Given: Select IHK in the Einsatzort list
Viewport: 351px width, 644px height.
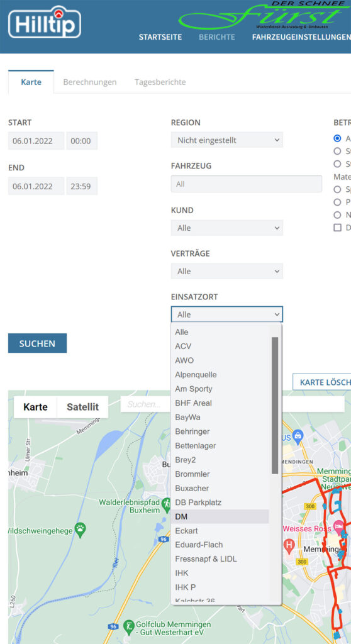Looking at the screenshot, I should [220, 574].
